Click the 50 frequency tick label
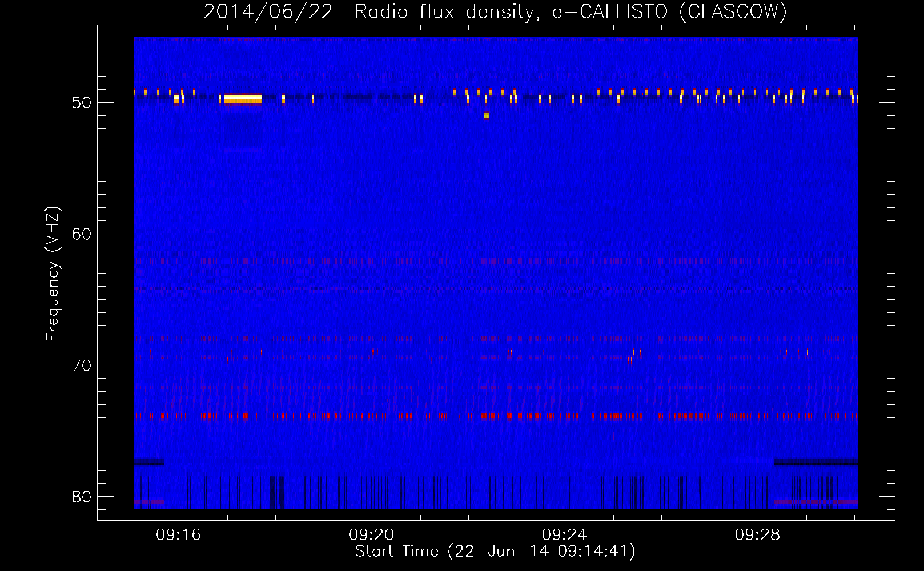Screen dimensions: 924x571 click(82, 103)
